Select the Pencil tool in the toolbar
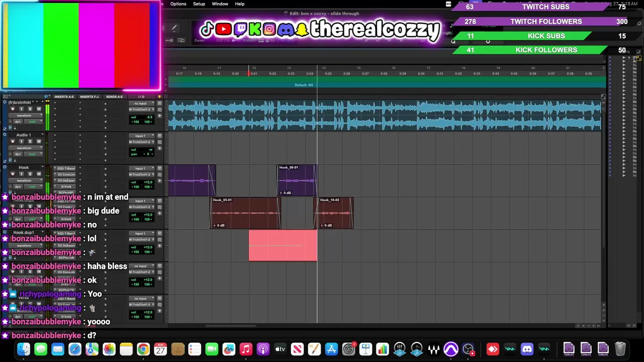The width and height of the screenshot is (644, 362). 174,29
